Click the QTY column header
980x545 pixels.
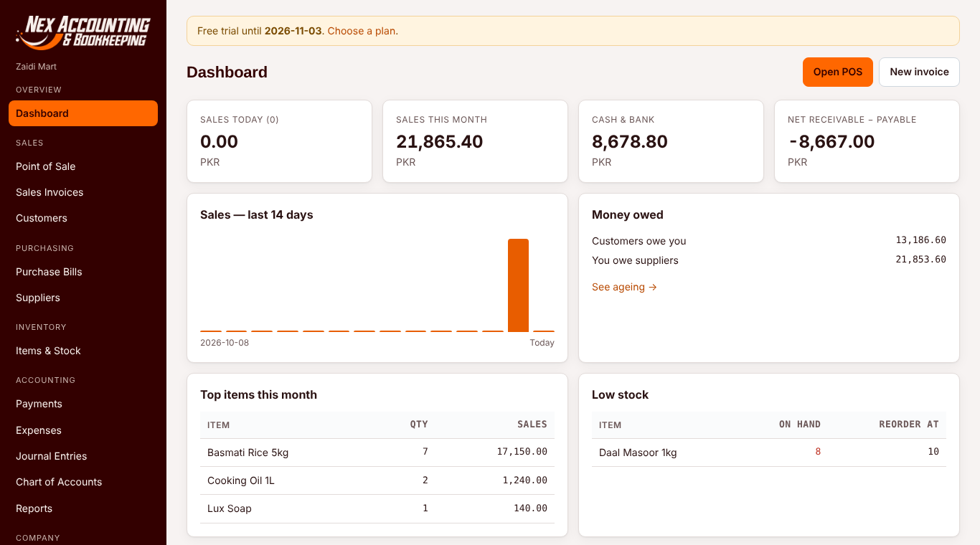click(419, 425)
